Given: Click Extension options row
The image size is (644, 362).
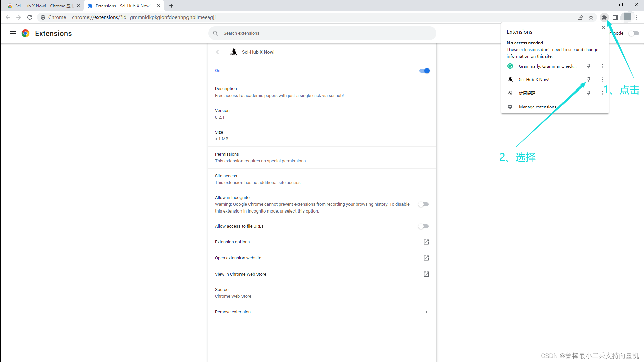Looking at the screenshot, I should [322, 242].
